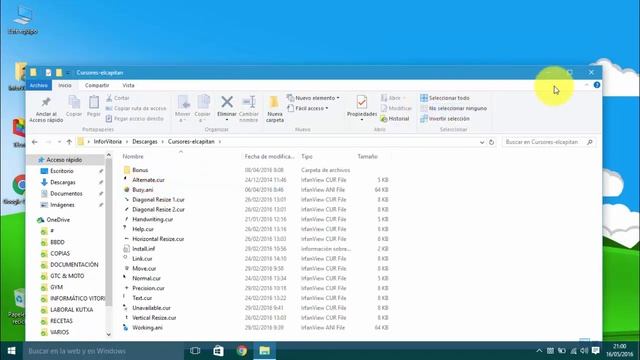Click the Buscar en Cursores-elcapitan search field
The width and height of the screenshot is (640, 360).
[x=548, y=142]
